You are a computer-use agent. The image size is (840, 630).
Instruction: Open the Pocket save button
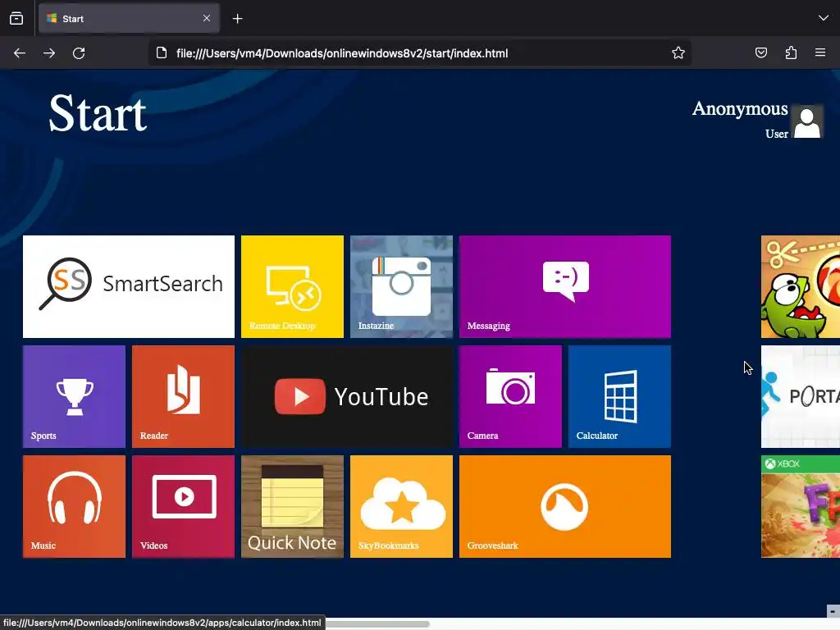tap(761, 52)
